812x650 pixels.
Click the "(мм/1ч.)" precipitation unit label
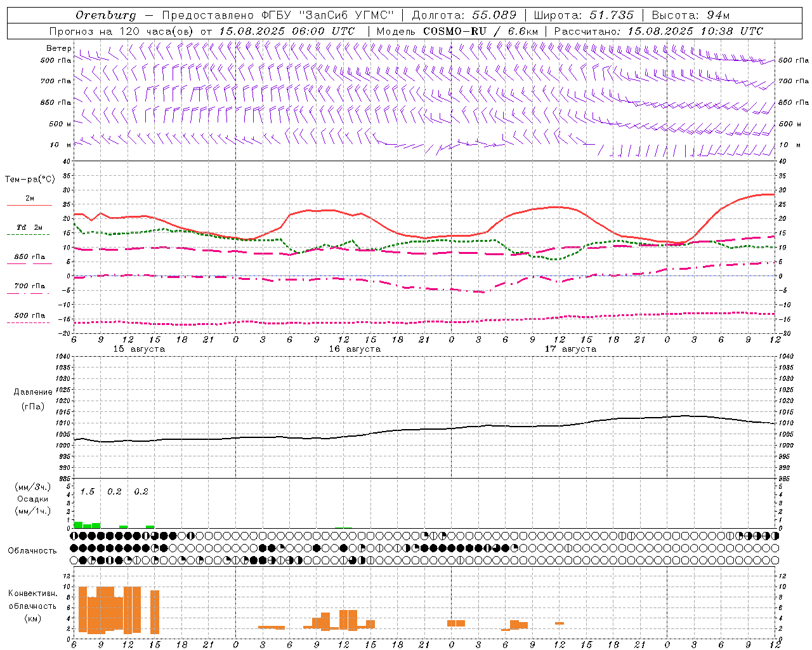click(33, 511)
